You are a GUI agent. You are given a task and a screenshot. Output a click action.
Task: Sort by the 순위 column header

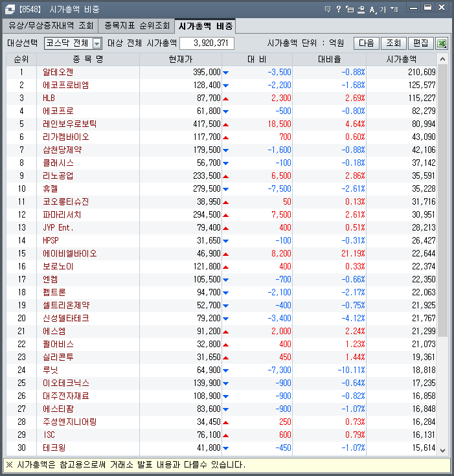(x=21, y=59)
